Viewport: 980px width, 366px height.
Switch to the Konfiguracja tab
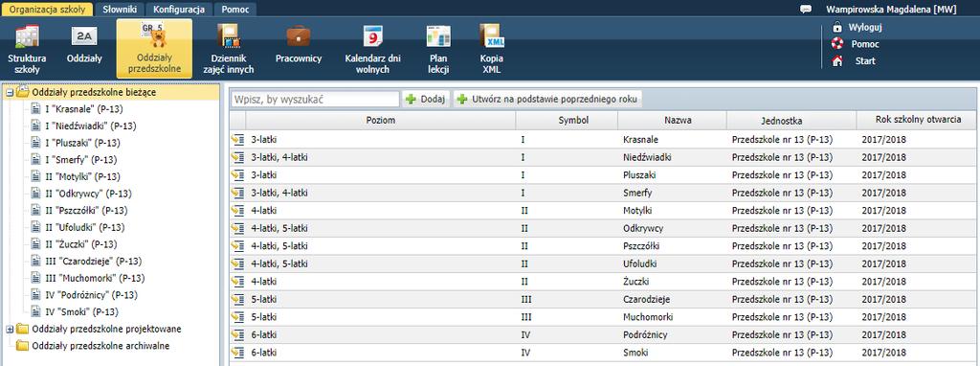179,10
